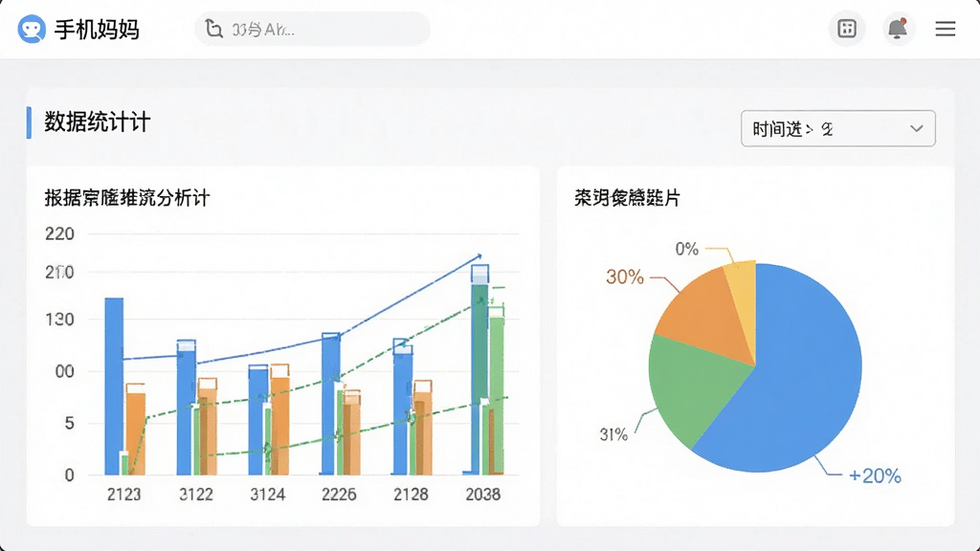Click the 数据统计计 section heading
980x551 pixels.
[x=97, y=121]
